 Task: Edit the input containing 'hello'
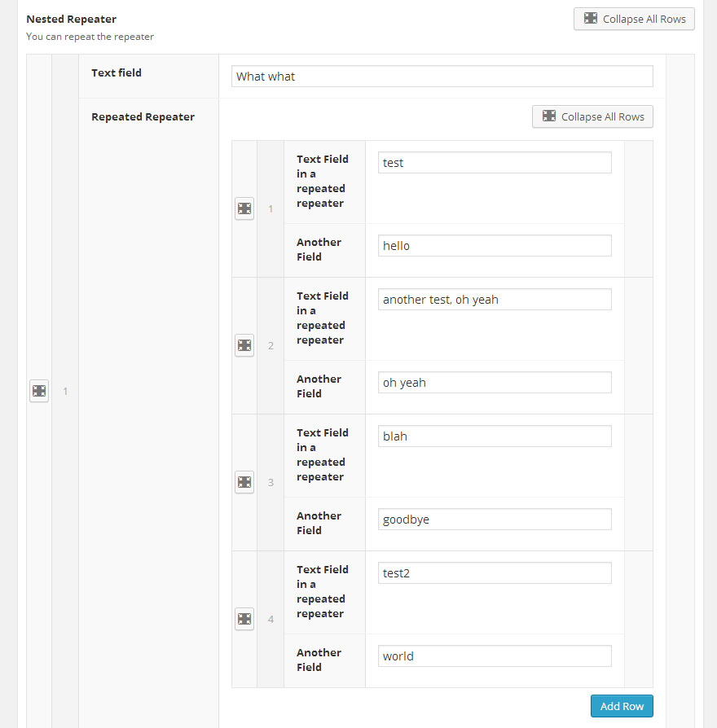[x=495, y=246]
